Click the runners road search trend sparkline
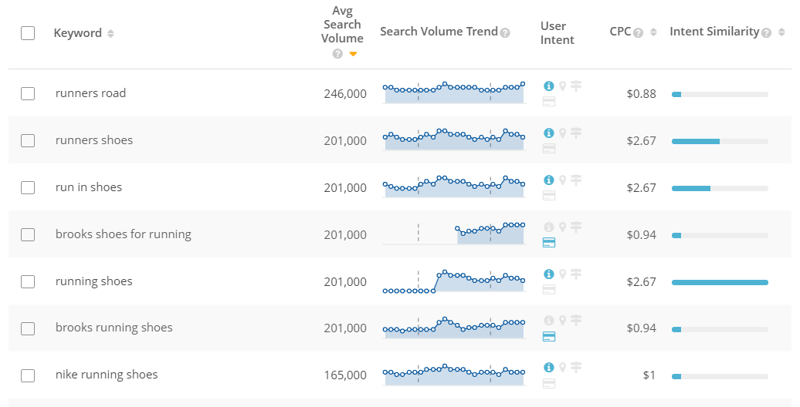The image size is (800, 407). click(454, 92)
